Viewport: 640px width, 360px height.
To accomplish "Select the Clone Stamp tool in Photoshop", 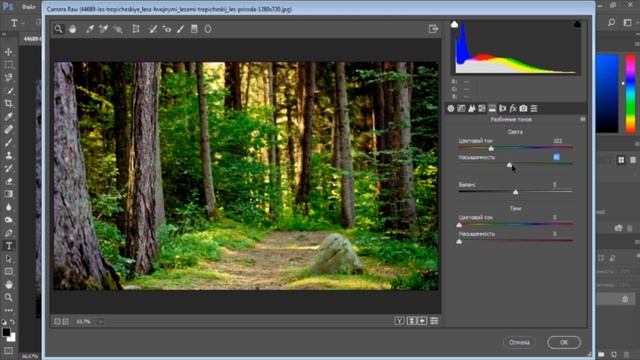I will coord(9,156).
